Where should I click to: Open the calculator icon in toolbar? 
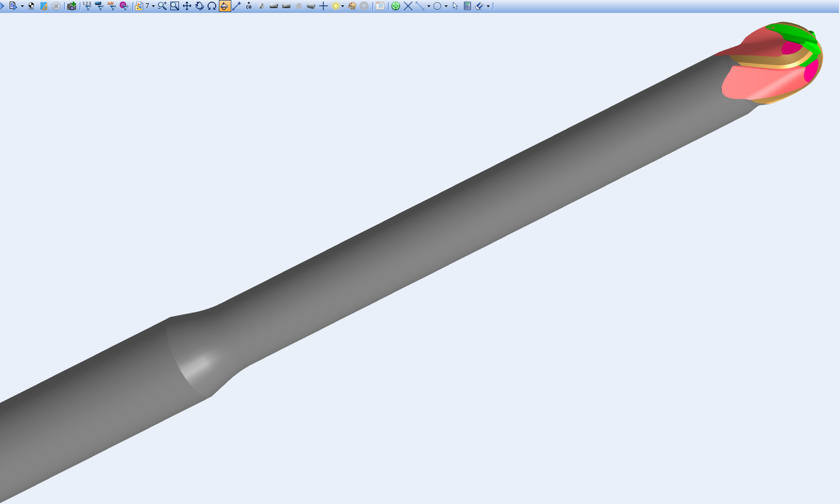pos(467,6)
